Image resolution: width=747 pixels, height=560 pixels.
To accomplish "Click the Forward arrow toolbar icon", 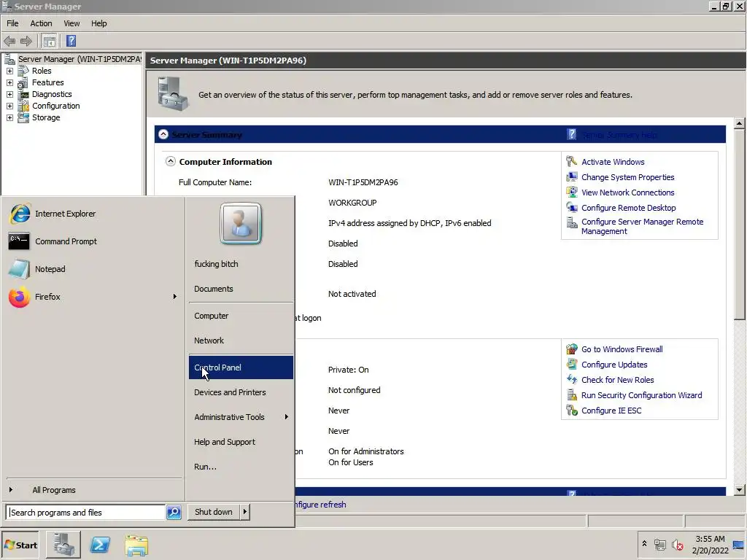I will 26,42.
